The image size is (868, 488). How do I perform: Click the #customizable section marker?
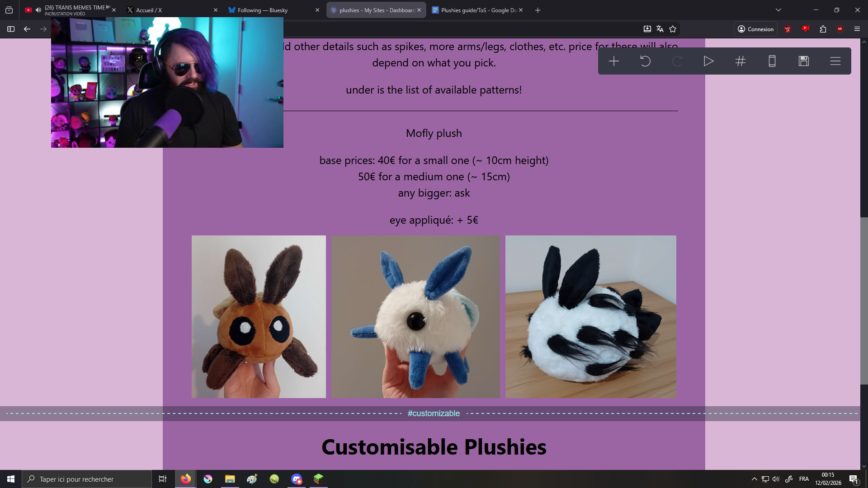(x=434, y=413)
